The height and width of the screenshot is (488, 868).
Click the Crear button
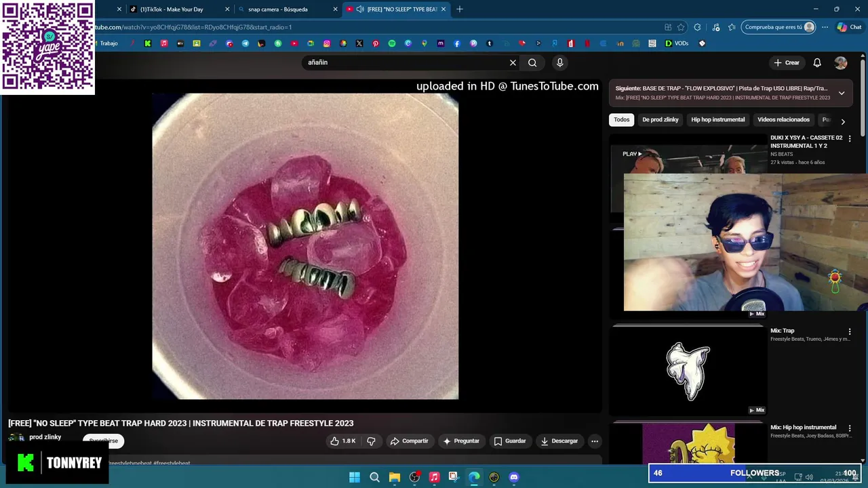[x=787, y=62]
